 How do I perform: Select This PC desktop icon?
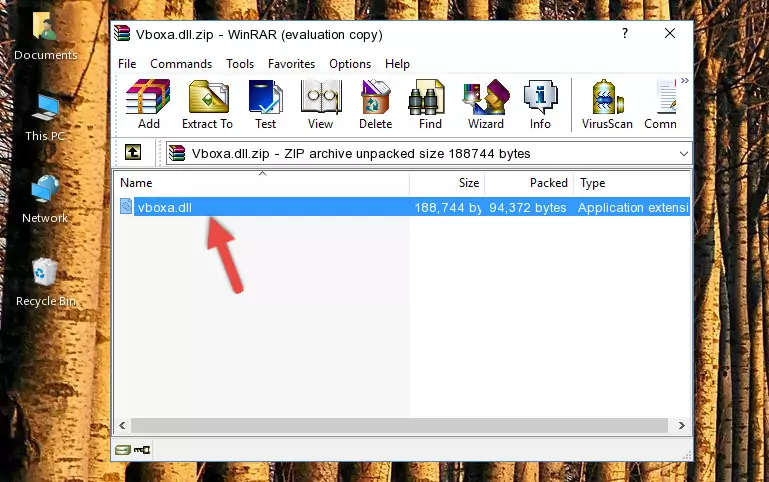(x=45, y=118)
